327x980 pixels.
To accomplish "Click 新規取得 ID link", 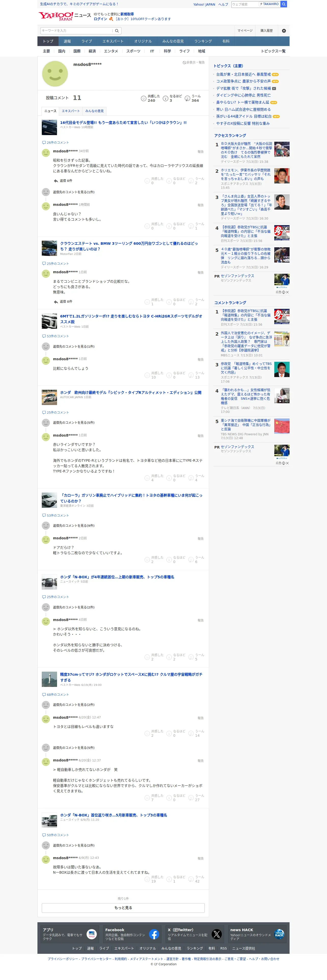I will (x=127, y=14).
